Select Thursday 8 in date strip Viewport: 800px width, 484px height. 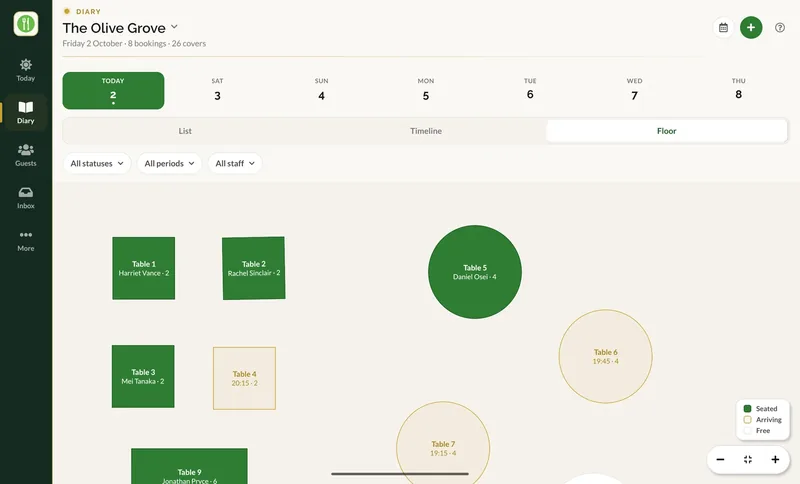pyautogui.click(x=738, y=90)
